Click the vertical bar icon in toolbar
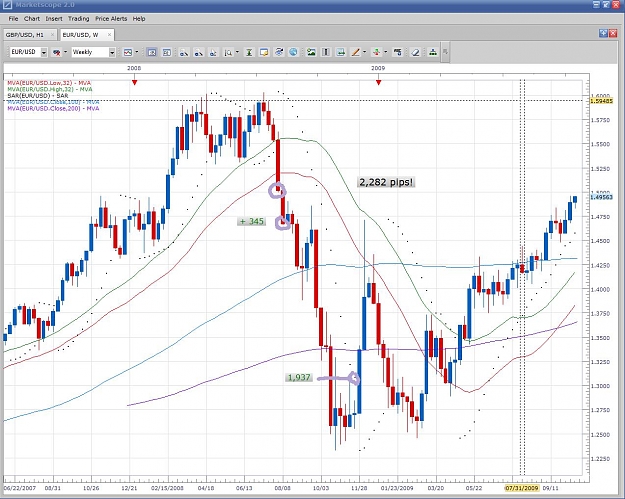This screenshot has width=625, height=499. pyautogui.click(x=326, y=52)
